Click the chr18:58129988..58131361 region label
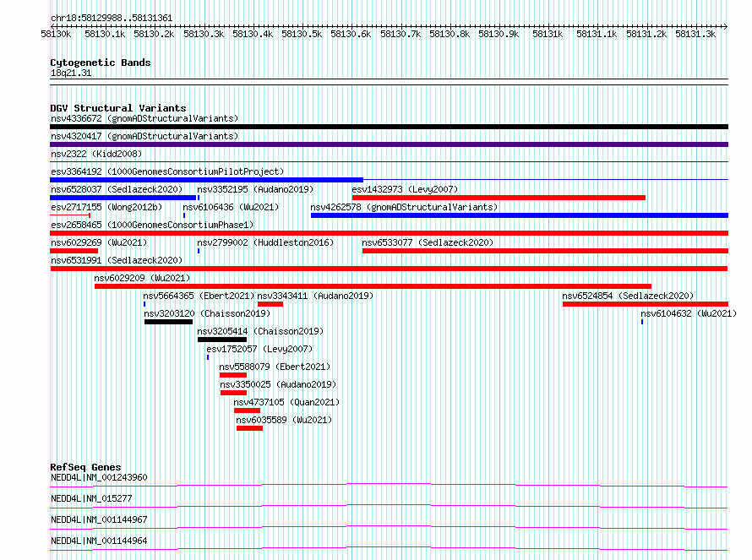The height and width of the screenshot is (560, 752). pyautogui.click(x=112, y=19)
